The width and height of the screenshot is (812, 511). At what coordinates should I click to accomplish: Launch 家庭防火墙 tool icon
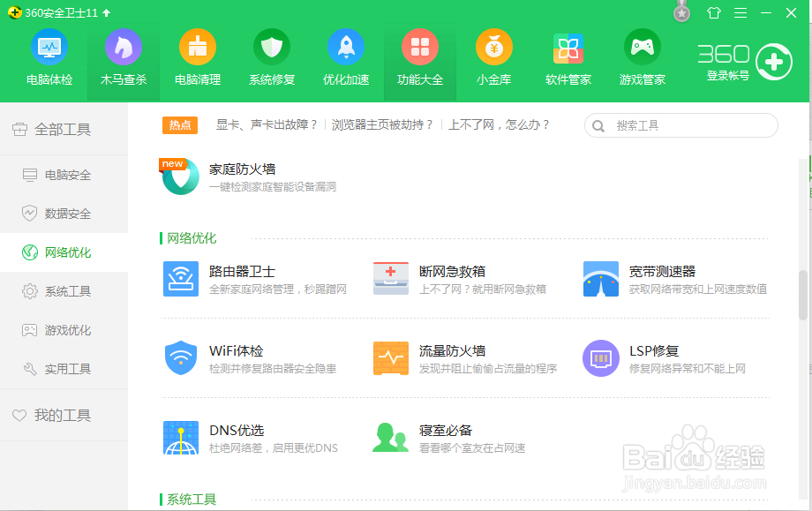[180, 177]
